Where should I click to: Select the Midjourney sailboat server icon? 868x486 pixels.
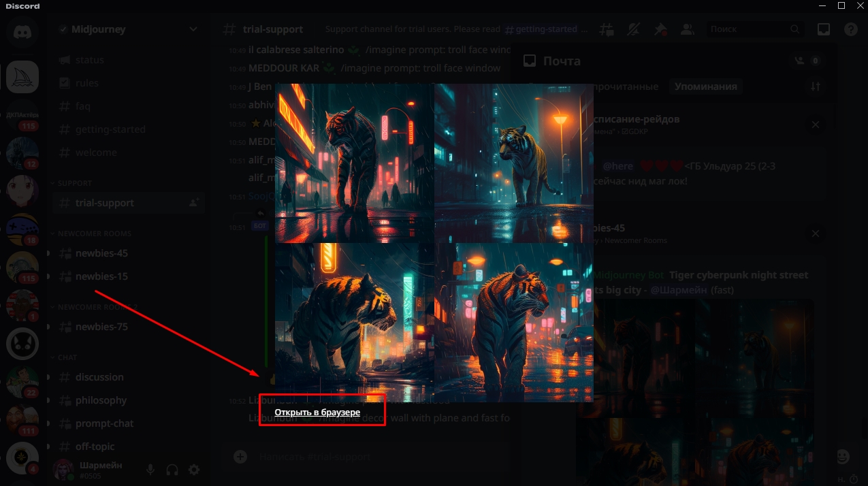coord(22,77)
